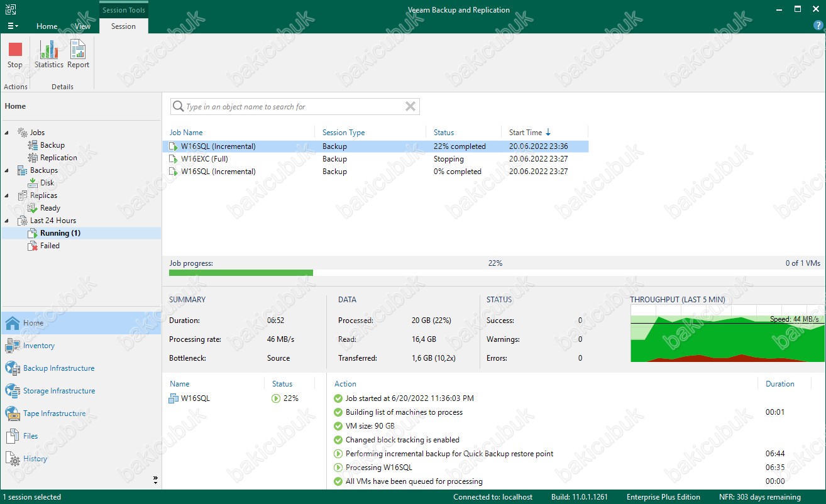This screenshot has width=826, height=504.
Task: Collapse the Last 24 Hours node
Action: (x=7, y=221)
